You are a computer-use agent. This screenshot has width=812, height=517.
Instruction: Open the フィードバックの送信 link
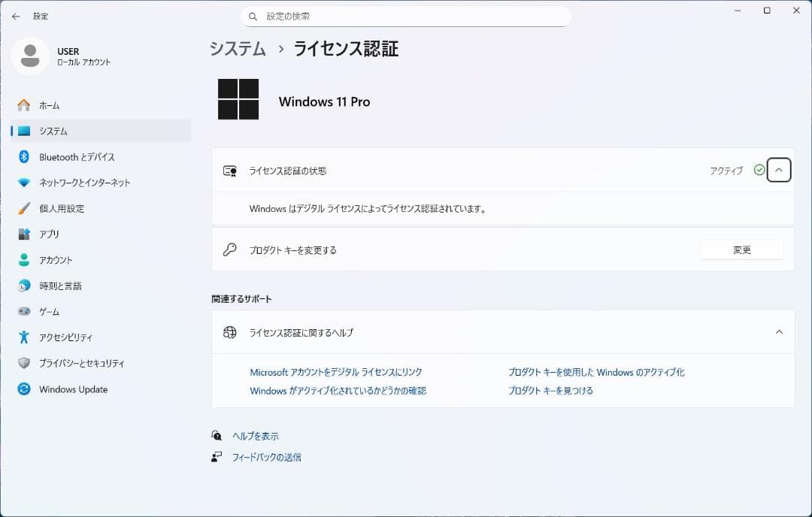point(268,455)
